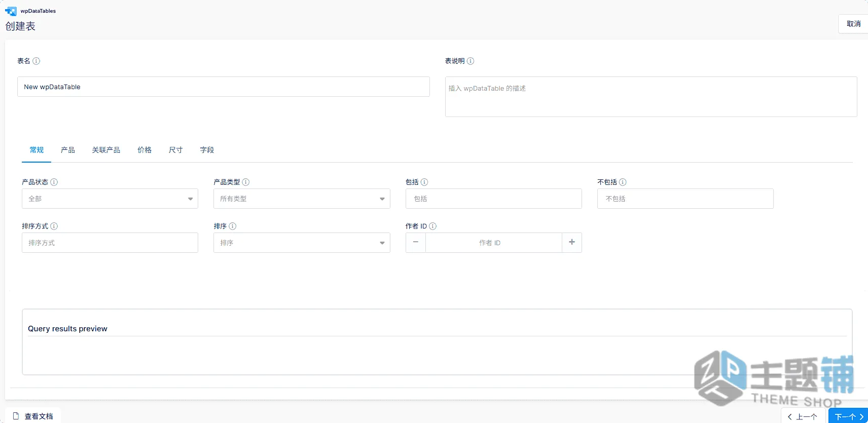Screen dimensions: 868x423
Task: Click the 表说明 description textarea
Action: (651, 97)
